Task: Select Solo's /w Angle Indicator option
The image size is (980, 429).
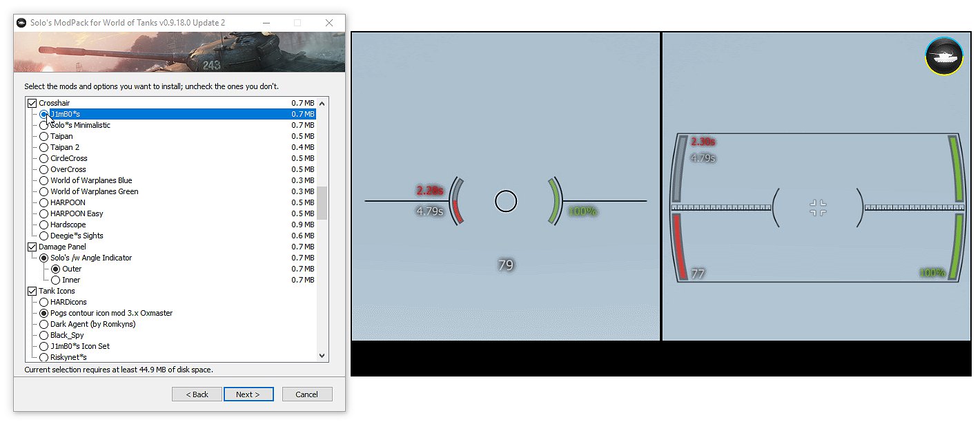Action: (x=44, y=258)
